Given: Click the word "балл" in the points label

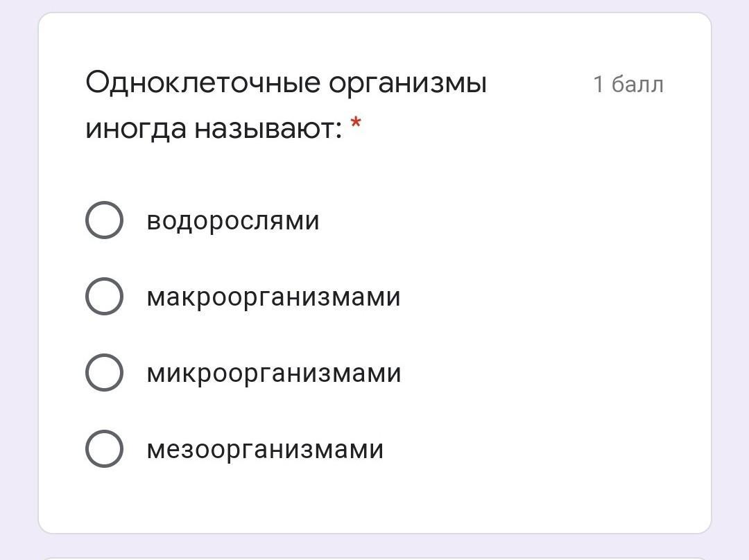Looking at the screenshot, I should tap(638, 85).
